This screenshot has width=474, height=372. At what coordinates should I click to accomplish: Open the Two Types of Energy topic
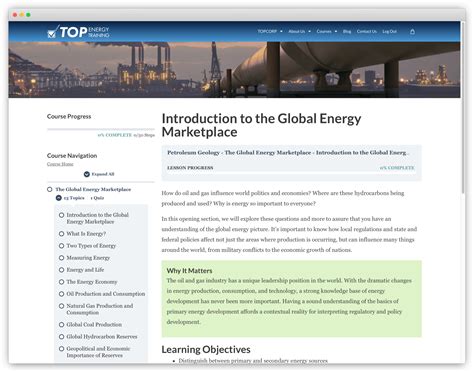[x=91, y=246]
